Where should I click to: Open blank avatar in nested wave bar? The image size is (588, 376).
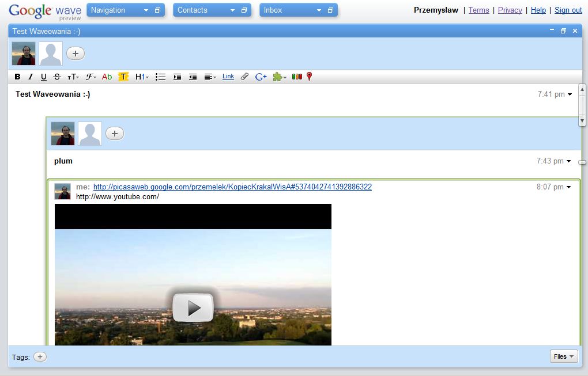(89, 134)
